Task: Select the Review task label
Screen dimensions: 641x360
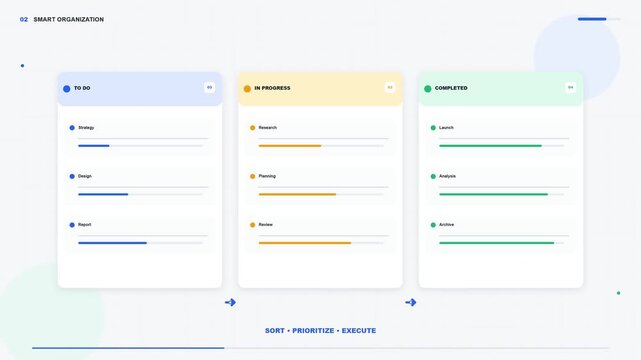Action: coord(265,225)
